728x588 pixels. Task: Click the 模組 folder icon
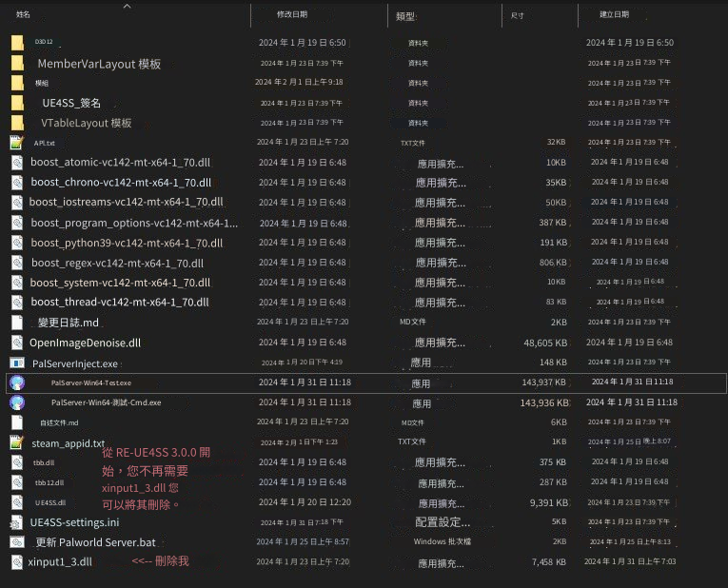17,83
